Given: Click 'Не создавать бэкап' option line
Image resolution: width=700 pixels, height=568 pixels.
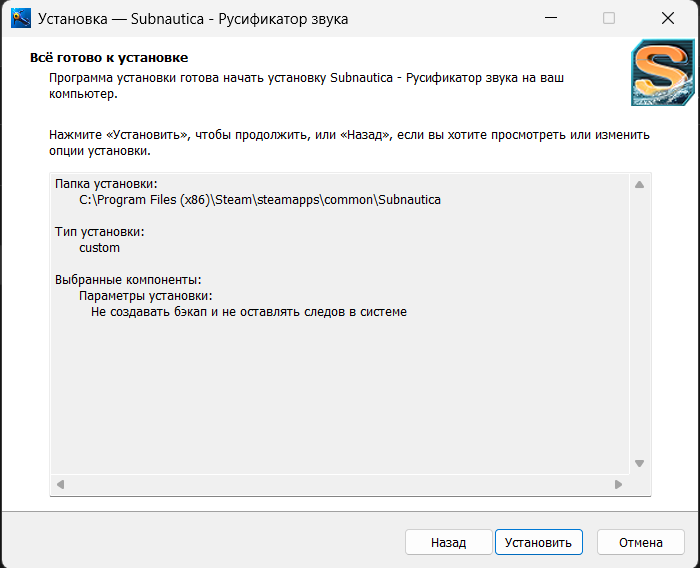Looking at the screenshot, I should point(249,312).
